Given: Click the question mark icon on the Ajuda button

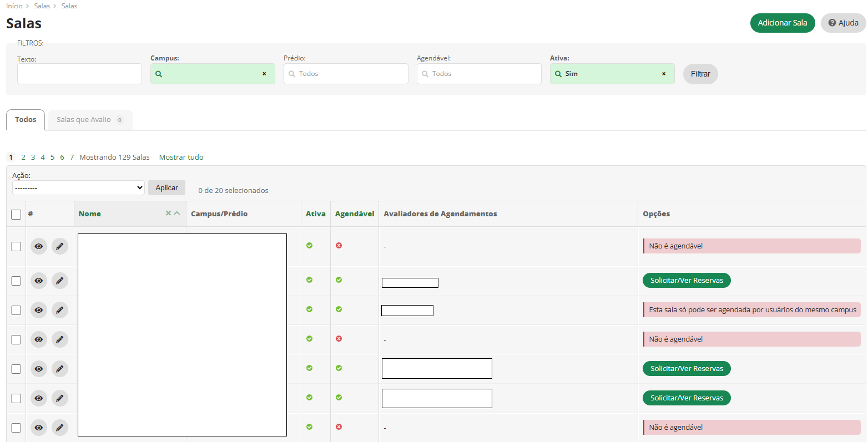Looking at the screenshot, I should pos(832,23).
